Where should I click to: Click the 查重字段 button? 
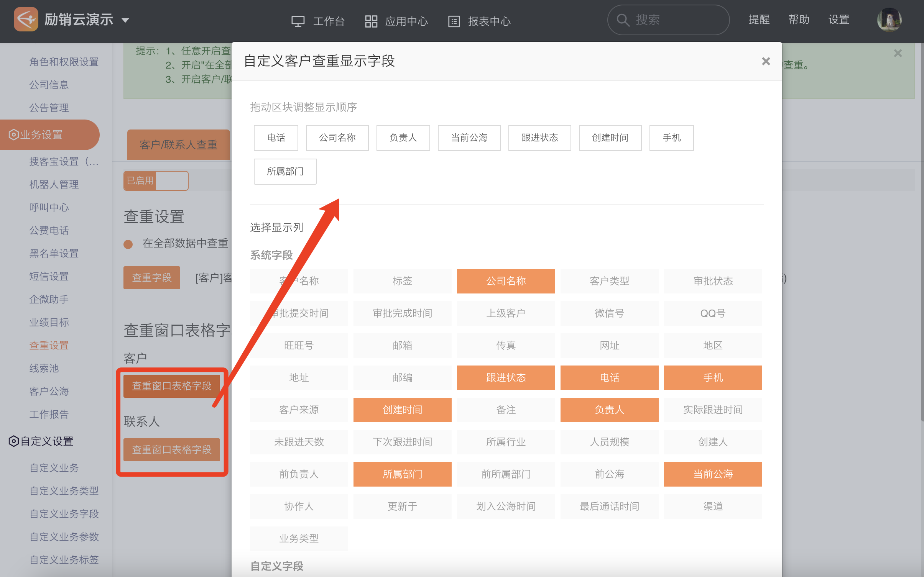151,277
